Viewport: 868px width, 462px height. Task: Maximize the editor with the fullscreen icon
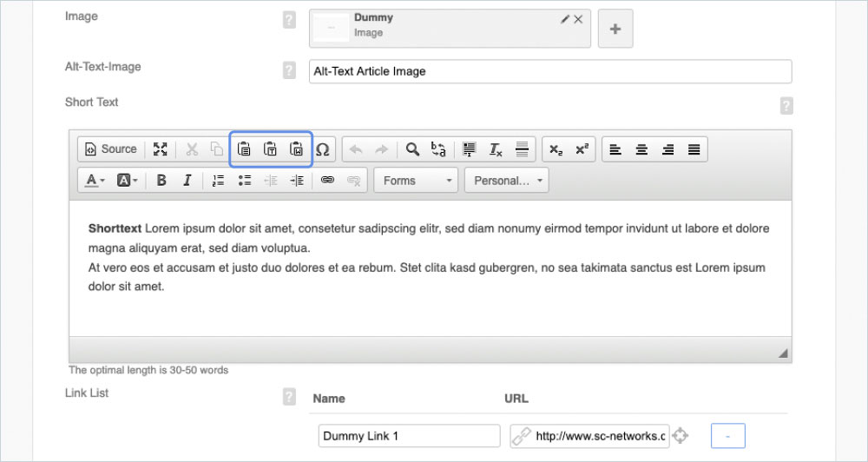pos(160,149)
